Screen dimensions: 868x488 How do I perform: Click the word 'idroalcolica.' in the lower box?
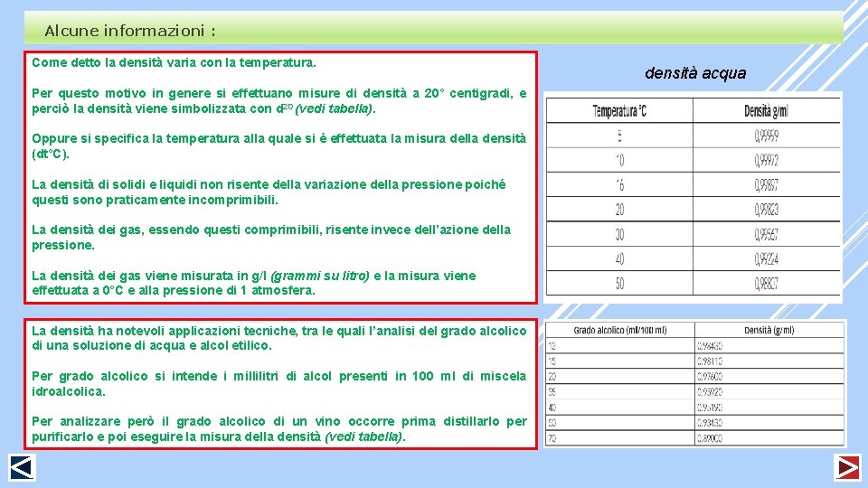(x=68, y=391)
